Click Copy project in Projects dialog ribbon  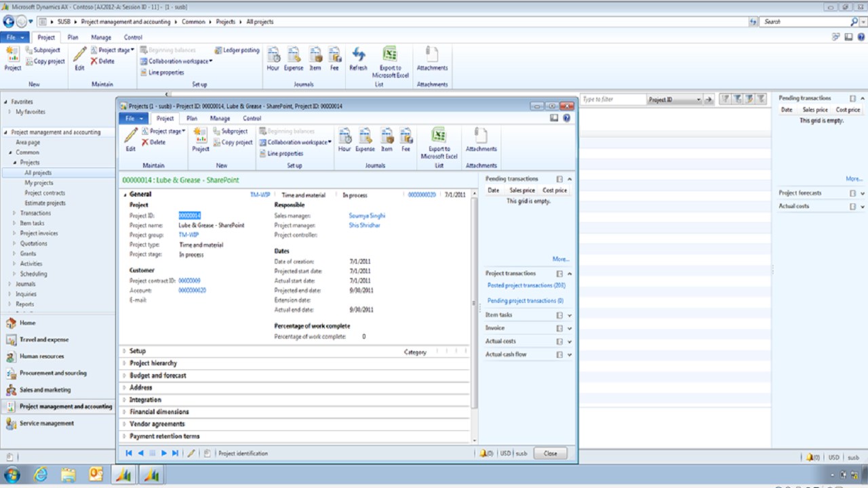coord(233,142)
